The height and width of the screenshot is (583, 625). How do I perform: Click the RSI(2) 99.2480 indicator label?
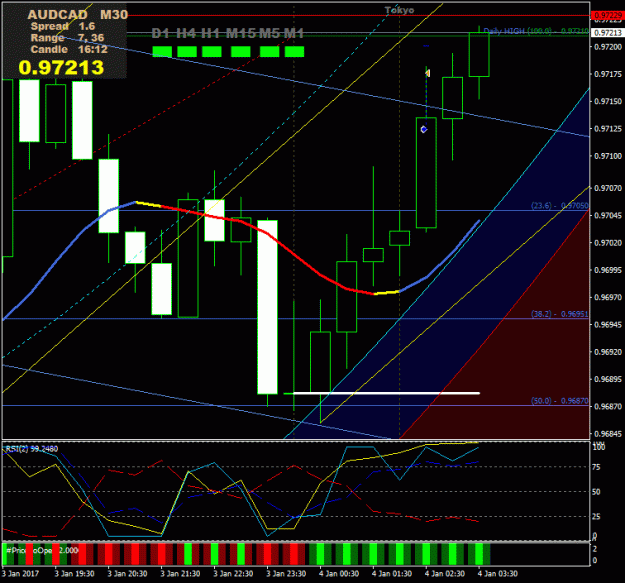pyautogui.click(x=32, y=449)
